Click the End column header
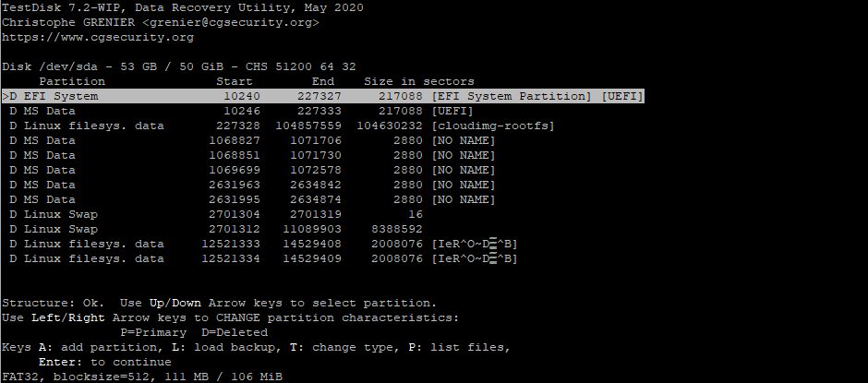868x383 pixels. pos(323,81)
